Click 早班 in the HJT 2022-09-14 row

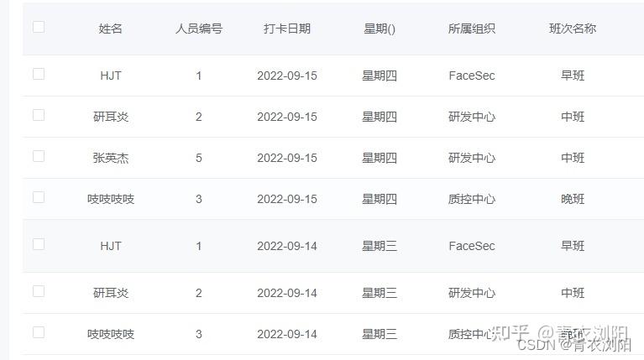point(573,246)
